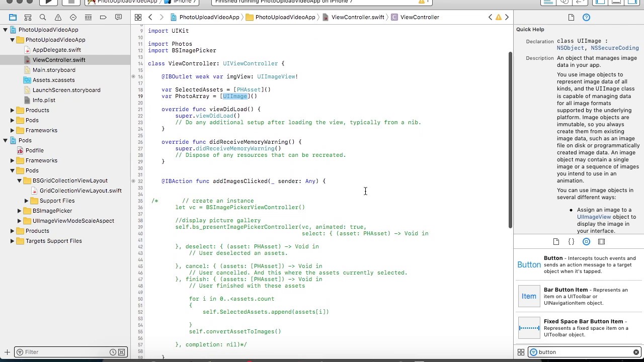Open the UIImageView link in description
Viewport: 644px width, 362px height.
tap(594, 217)
